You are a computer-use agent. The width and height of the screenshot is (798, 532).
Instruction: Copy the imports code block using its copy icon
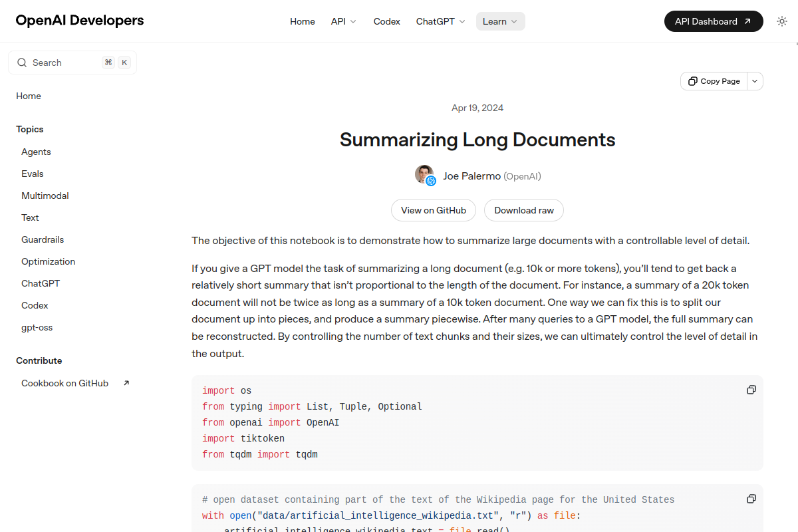(x=751, y=390)
